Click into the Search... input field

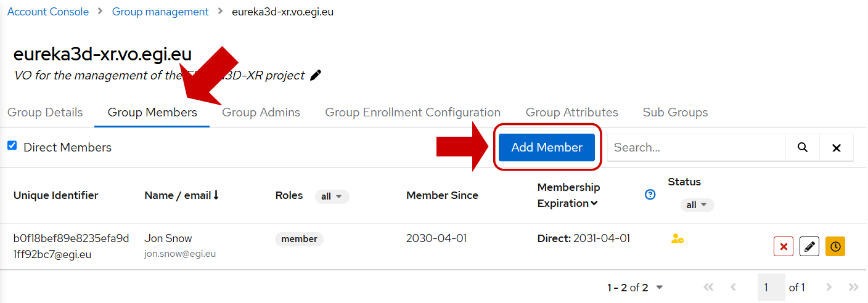tap(697, 148)
